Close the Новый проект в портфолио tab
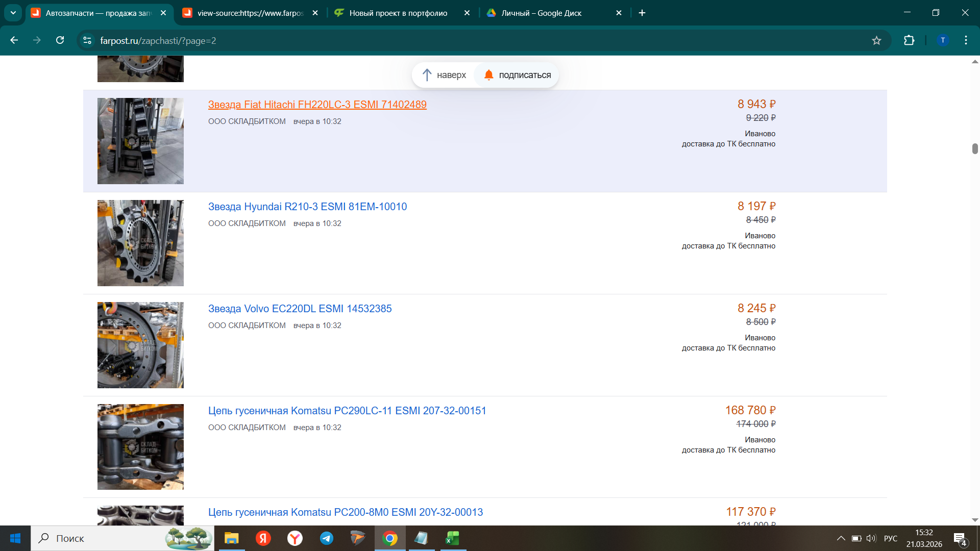 click(467, 13)
